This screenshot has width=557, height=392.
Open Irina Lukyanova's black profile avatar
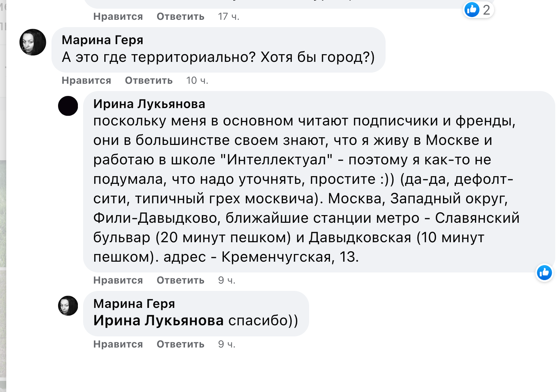coord(68,106)
